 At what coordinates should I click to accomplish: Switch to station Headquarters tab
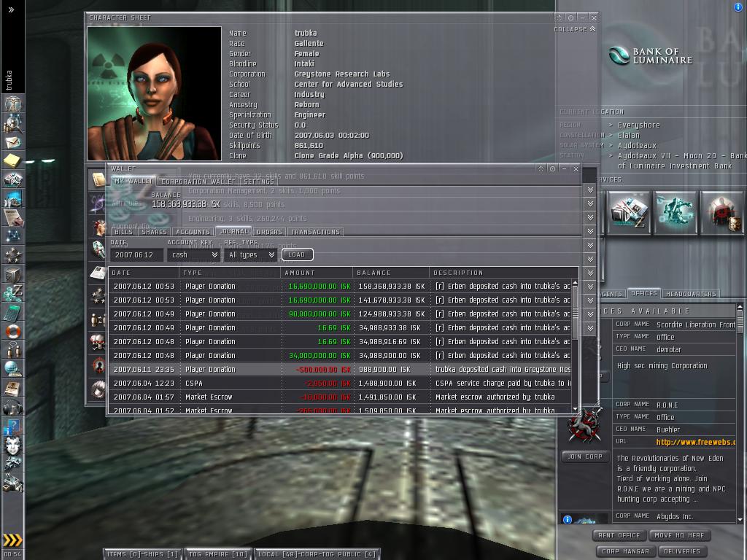691,294
